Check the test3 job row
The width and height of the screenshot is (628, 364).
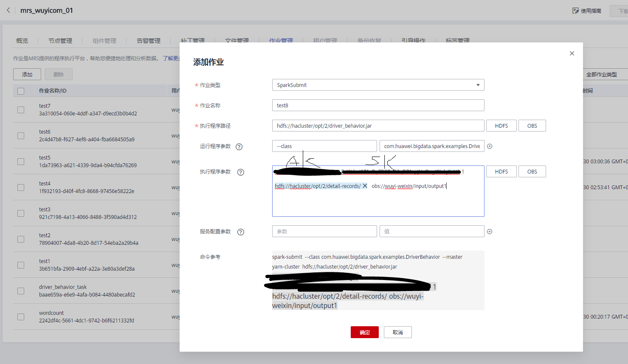coord(21,213)
